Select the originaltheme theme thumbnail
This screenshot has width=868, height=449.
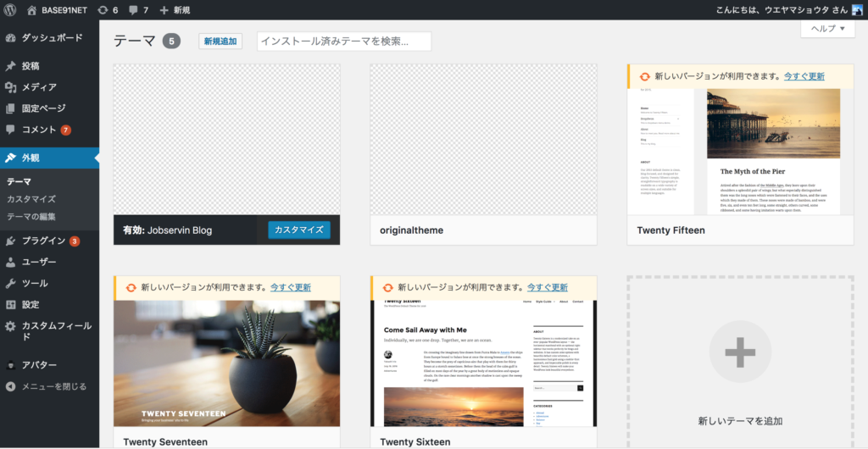(484, 139)
